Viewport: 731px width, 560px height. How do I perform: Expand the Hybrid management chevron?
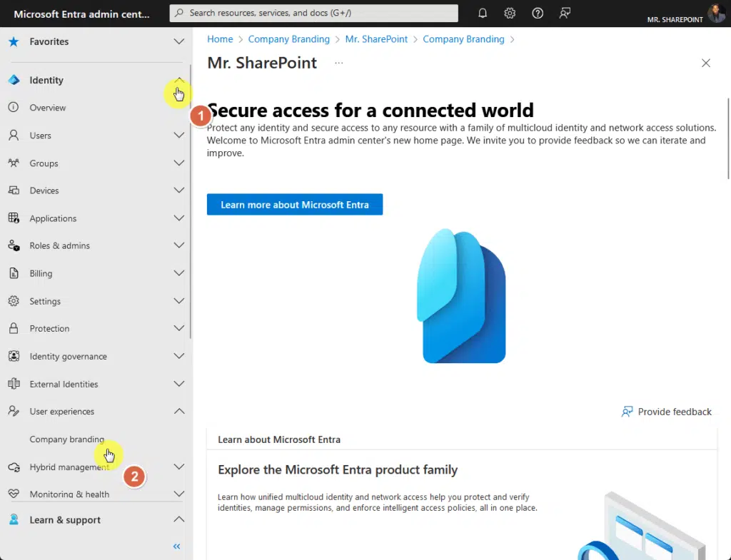point(179,467)
